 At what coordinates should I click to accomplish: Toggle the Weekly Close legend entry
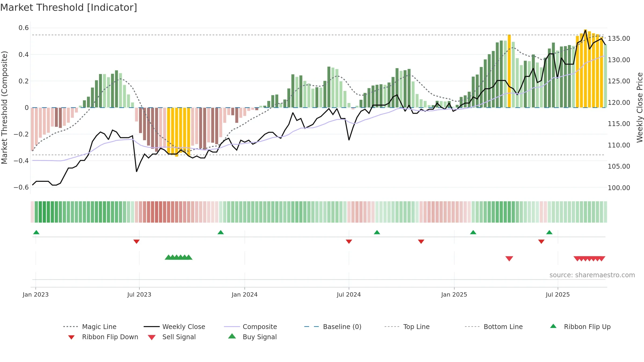pyautogui.click(x=174, y=327)
